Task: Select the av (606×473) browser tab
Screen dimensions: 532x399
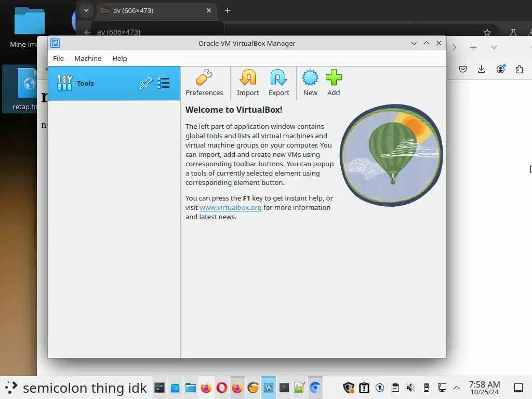Action: (x=157, y=10)
